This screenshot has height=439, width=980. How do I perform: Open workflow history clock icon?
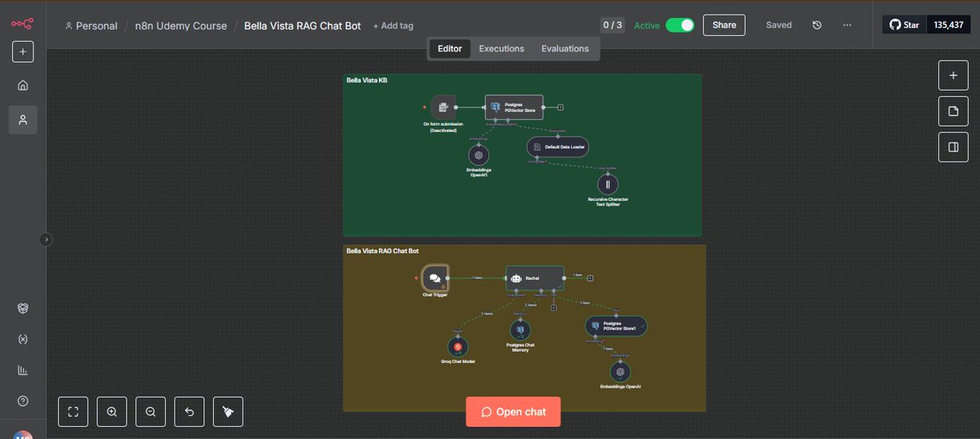pyautogui.click(x=817, y=25)
